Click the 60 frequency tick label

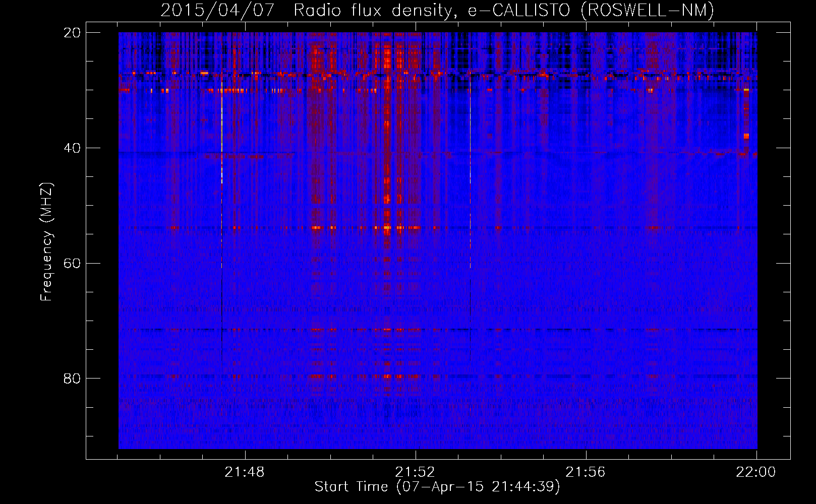point(72,263)
